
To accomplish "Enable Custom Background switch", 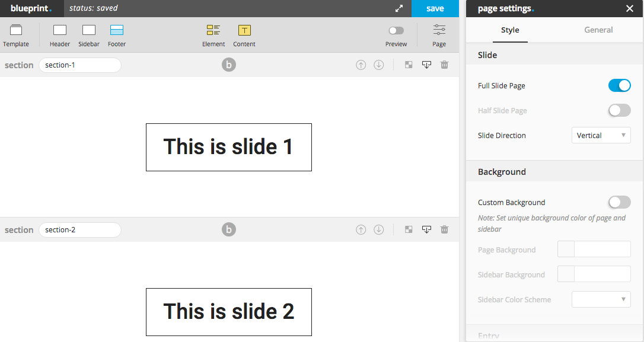I will tap(619, 202).
